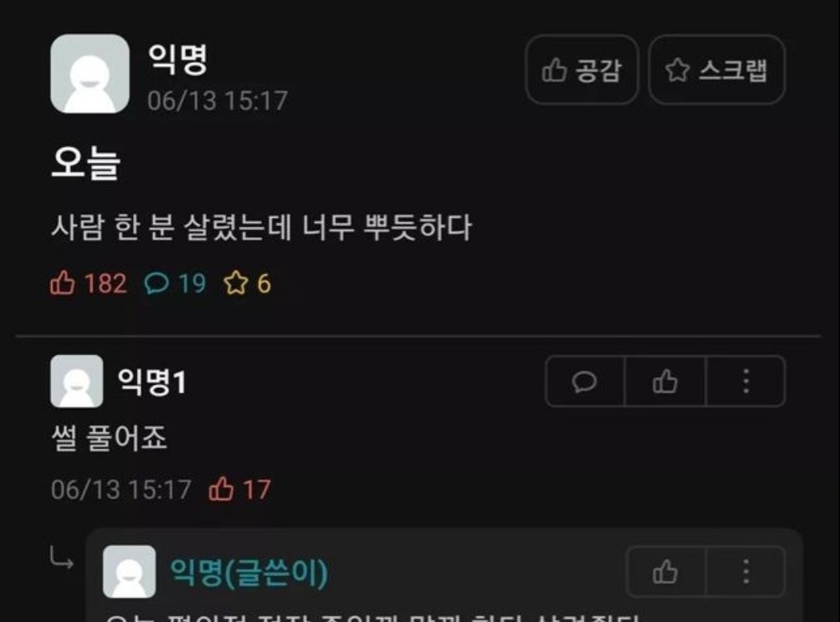The image size is (840, 622).
Task: Tap the comment bubble count 19
Action: click(175, 283)
